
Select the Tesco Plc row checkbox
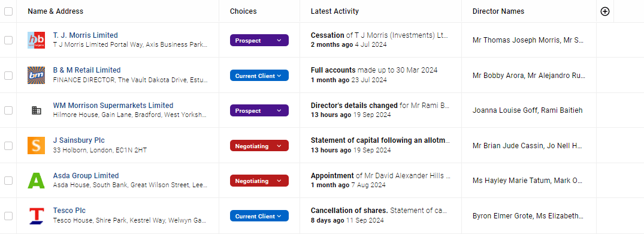[8, 216]
